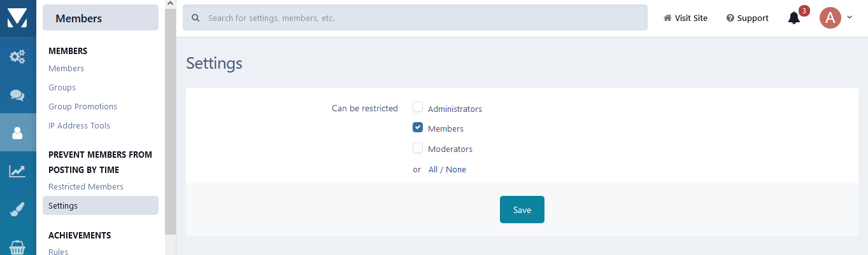Click the None link
The width and height of the screenshot is (868, 255).
point(456,170)
